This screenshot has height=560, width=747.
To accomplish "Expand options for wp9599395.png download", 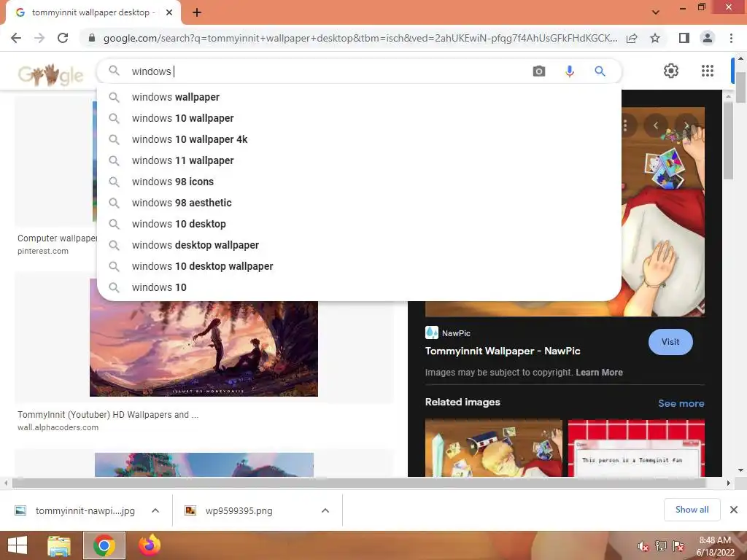I will point(325,510).
